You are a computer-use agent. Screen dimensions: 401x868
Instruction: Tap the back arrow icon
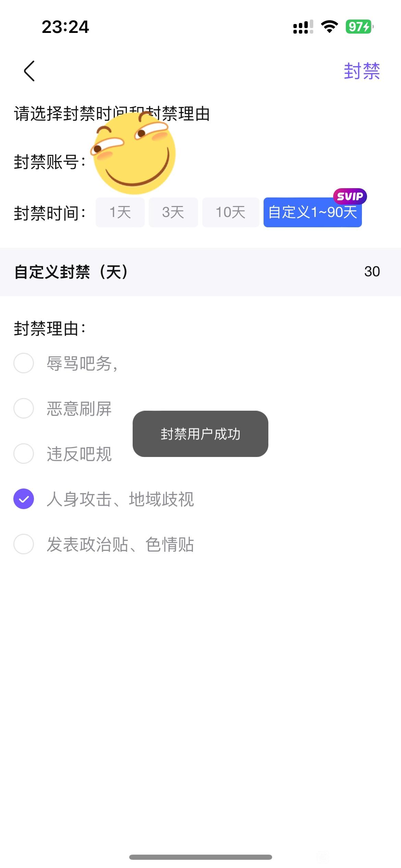[x=29, y=71]
